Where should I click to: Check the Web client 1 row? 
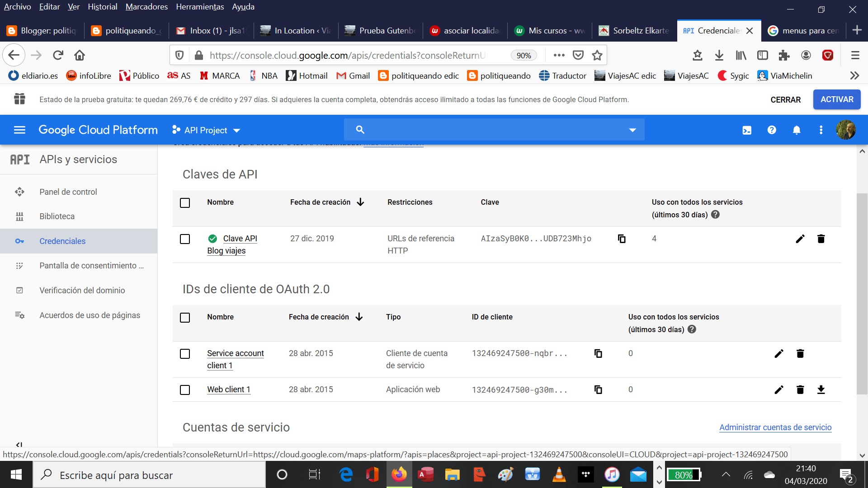point(185,390)
